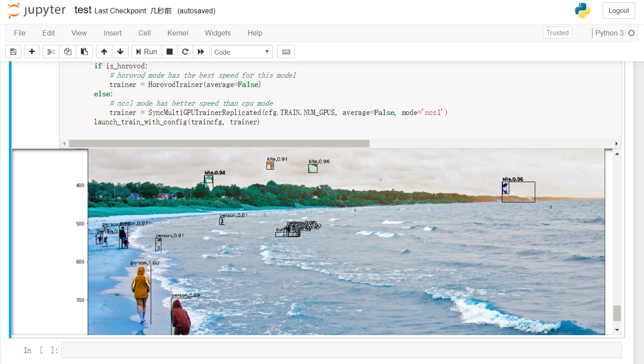
Task: Open the Edit menu
Action: pos(48,33)
